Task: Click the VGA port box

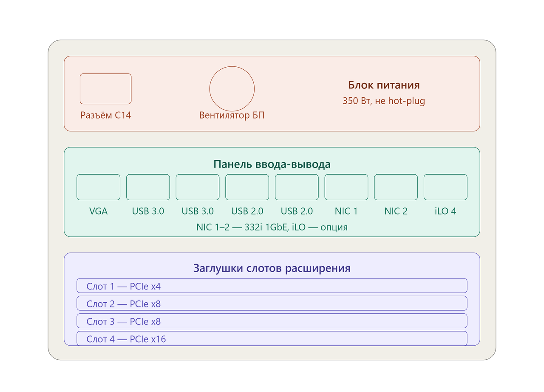Action: [x=98, y=187]
